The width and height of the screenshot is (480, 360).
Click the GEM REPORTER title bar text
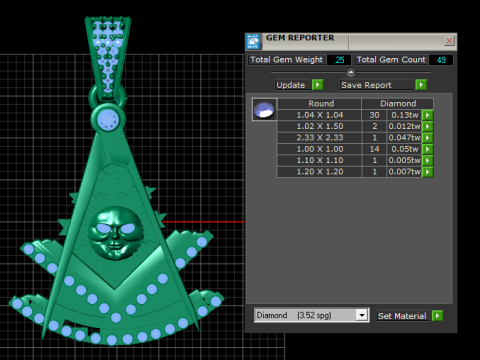click(x=300, y=38)
